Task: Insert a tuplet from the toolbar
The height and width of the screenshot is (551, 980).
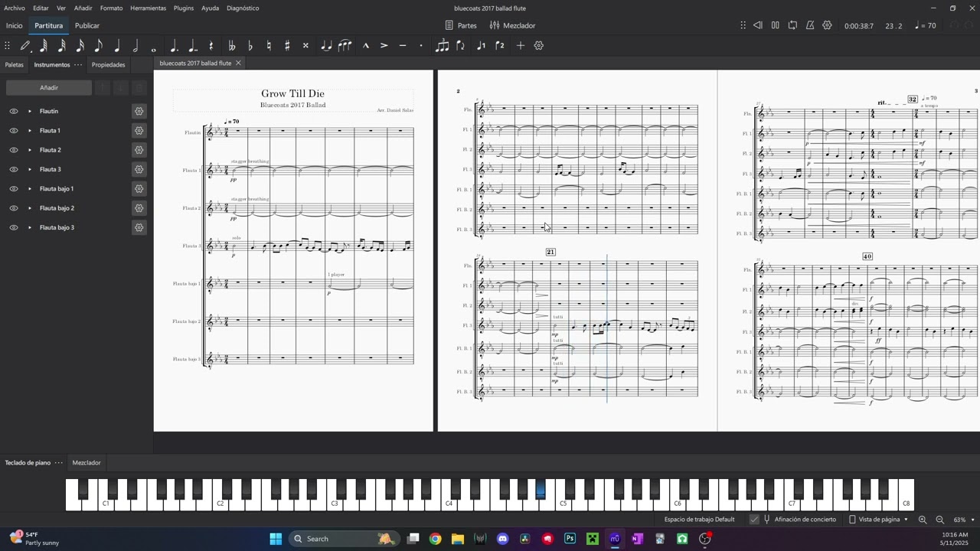Action: click(x=442, y=46)
